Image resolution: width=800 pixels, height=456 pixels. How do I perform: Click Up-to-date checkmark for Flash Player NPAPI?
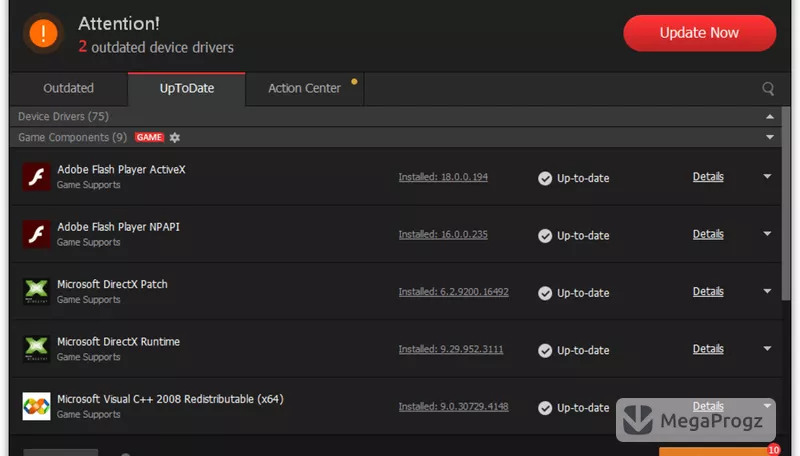tap(545, 236)
